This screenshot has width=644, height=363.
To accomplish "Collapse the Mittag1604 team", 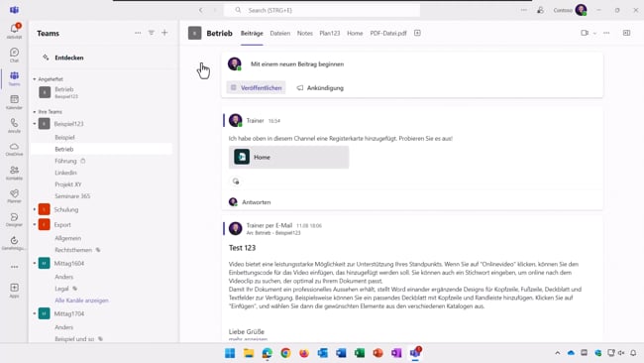I will (x=35, y=263).
